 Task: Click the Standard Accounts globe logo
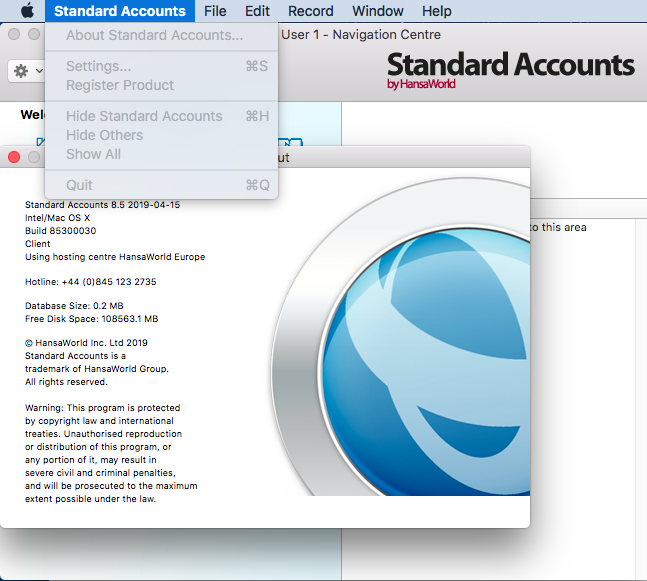401,337
